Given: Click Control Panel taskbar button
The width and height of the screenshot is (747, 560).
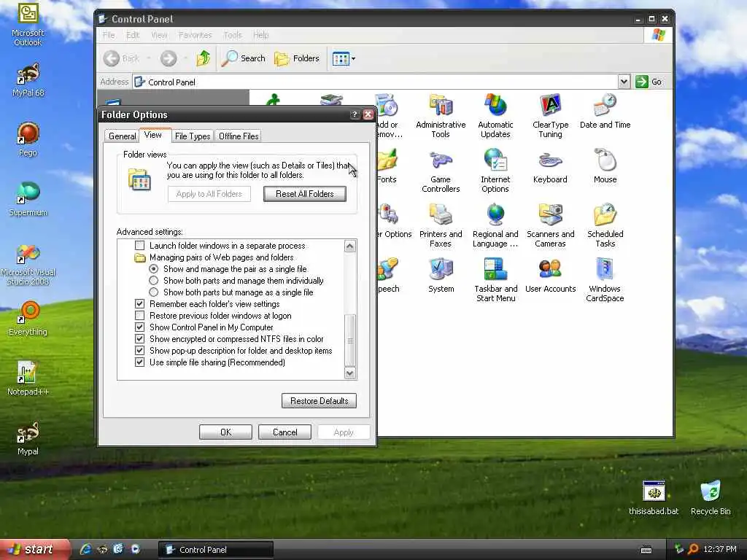Looking at the screenshot, I should (216, 550).
